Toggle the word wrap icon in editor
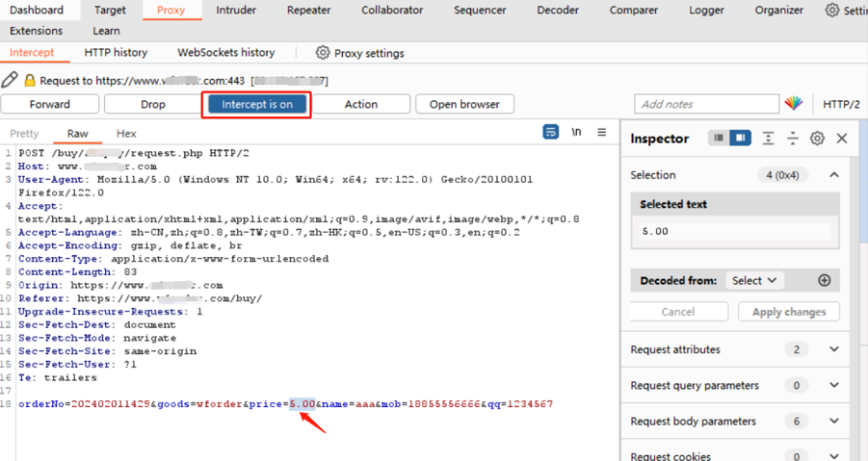Viewport: 868px width, 461px height. 550,132
